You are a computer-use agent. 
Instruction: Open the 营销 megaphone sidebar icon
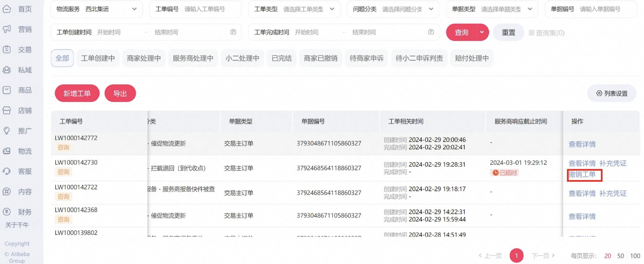7,29
